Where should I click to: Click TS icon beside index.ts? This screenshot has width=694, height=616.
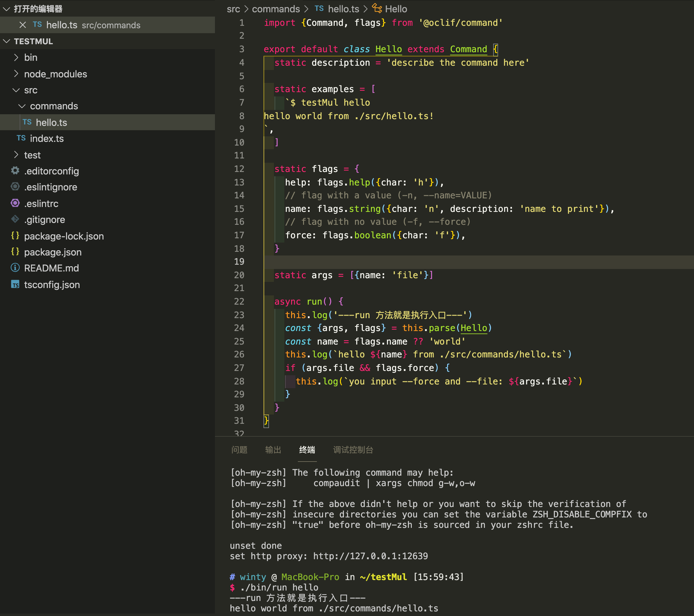(21, 138)
